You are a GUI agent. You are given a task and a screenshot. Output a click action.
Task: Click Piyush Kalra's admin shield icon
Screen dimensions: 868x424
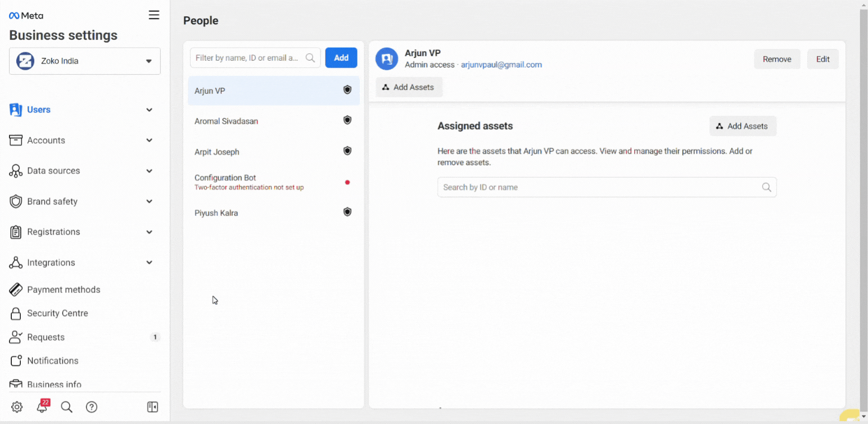(x=347, y=212)
